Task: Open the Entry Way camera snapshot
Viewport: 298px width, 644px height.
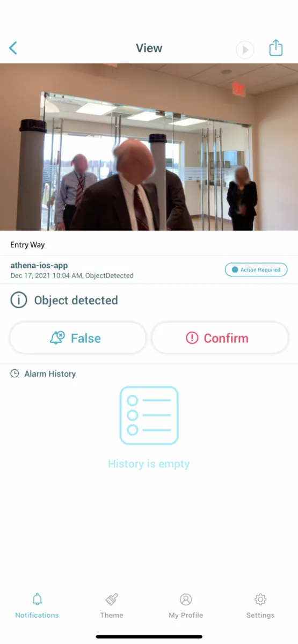Action: pos(149,147)
